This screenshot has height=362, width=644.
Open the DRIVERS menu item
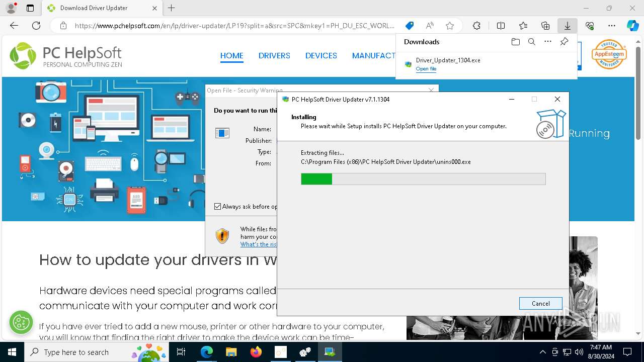[x=274, y=56]
